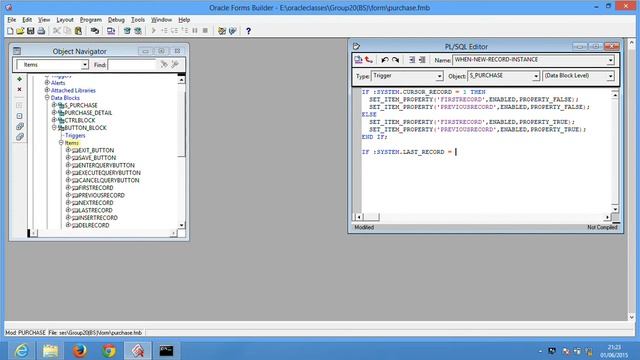This screenshot has height=360, width=640.
Task: Click the Layout Wizard toolbar icon
Action: point(222,31)
